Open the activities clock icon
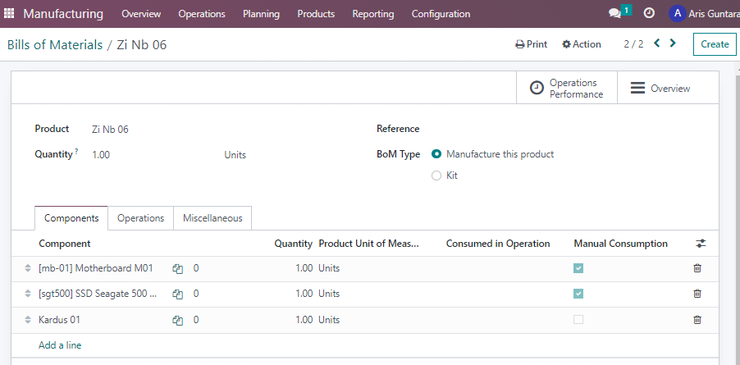 click(649, 14)
